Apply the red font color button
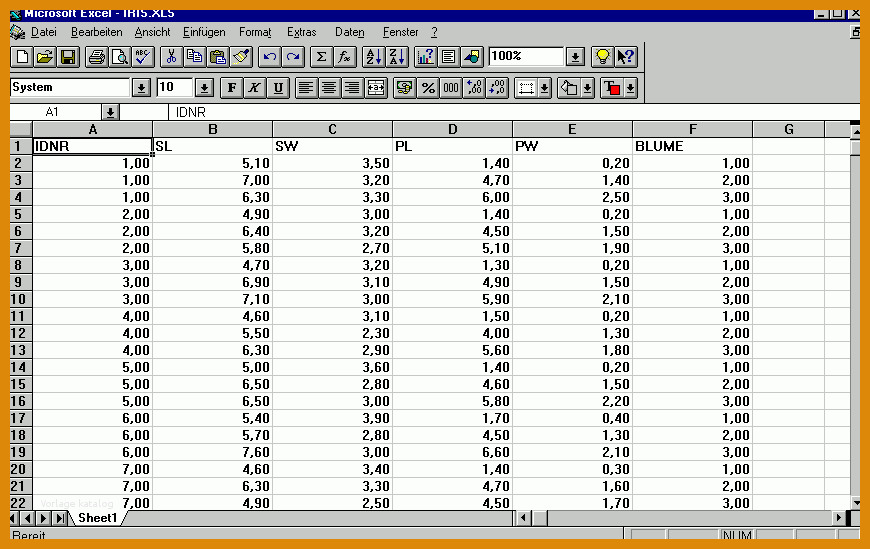 612,88
